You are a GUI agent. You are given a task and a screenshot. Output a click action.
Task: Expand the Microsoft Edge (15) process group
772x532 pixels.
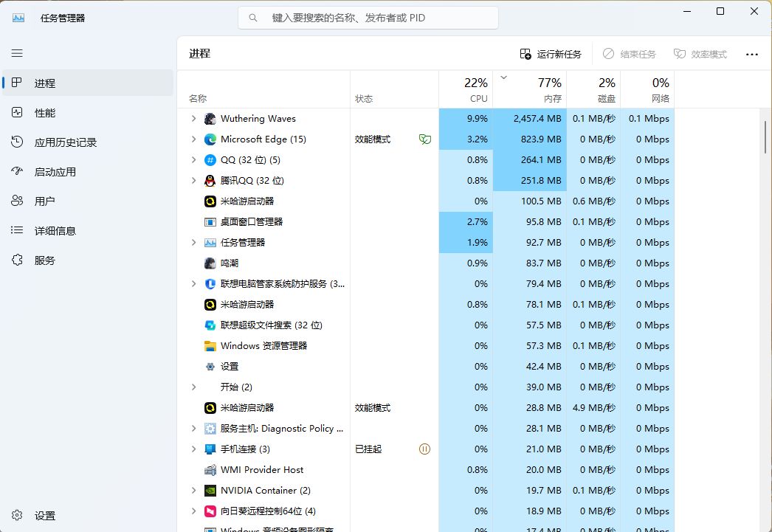pyautogui.click(x=193, y=139)
